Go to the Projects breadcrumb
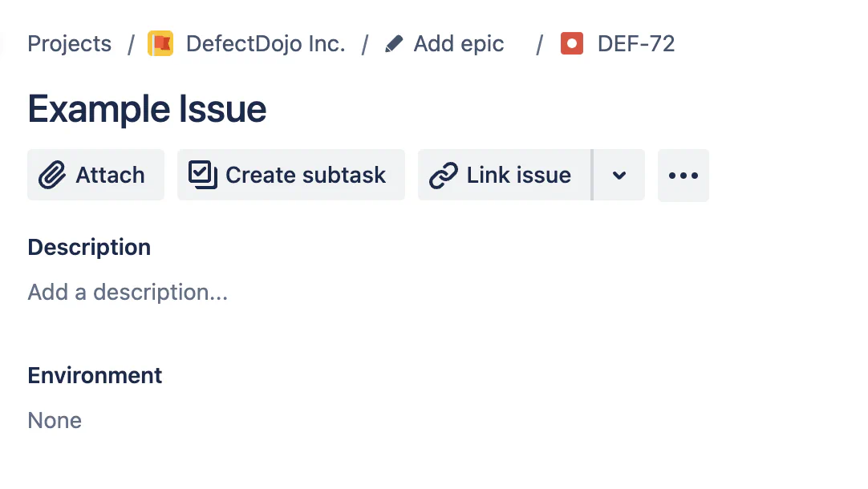Screen dimensions: 868x489 tap(70, 43)
